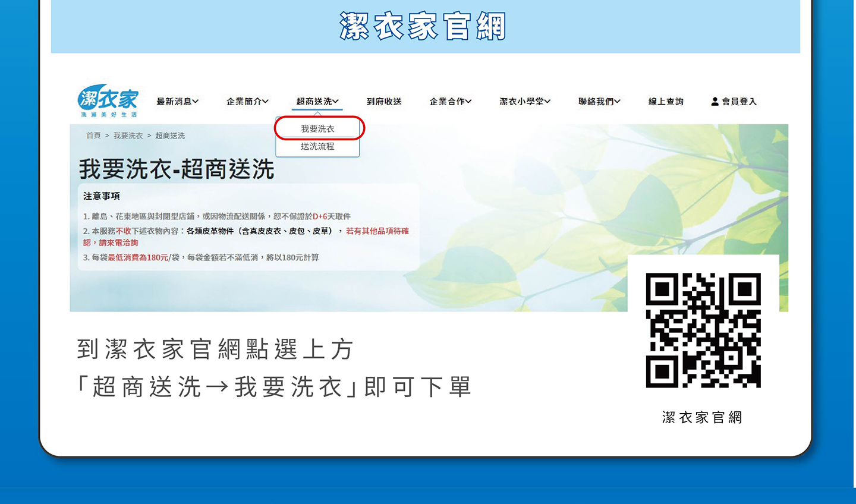
Task: Click the 潔衣家官網 QR code
Action: (703, 330)
